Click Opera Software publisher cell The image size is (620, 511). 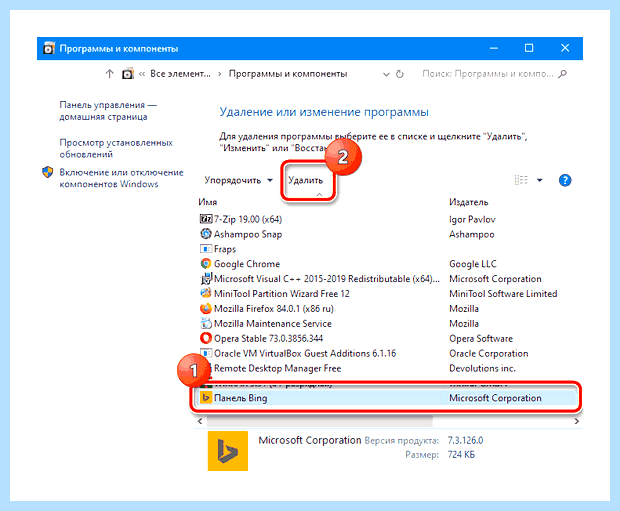[481, 339]
